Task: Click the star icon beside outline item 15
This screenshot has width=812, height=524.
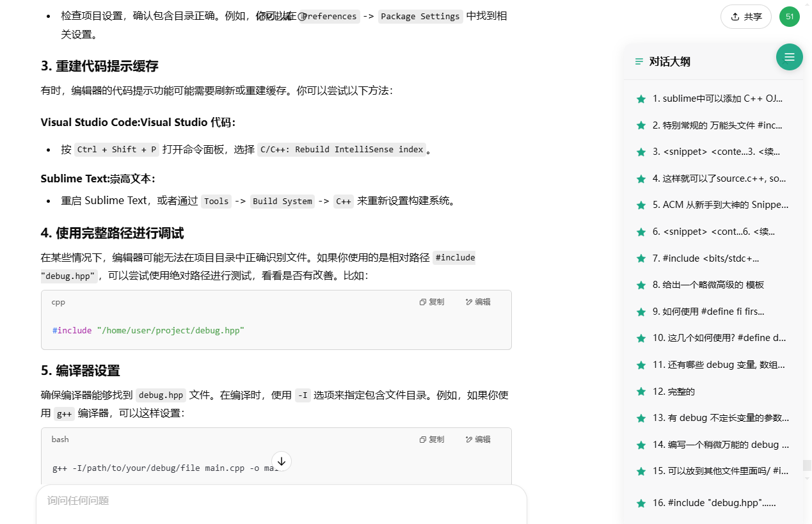Action: pos(641,472)
